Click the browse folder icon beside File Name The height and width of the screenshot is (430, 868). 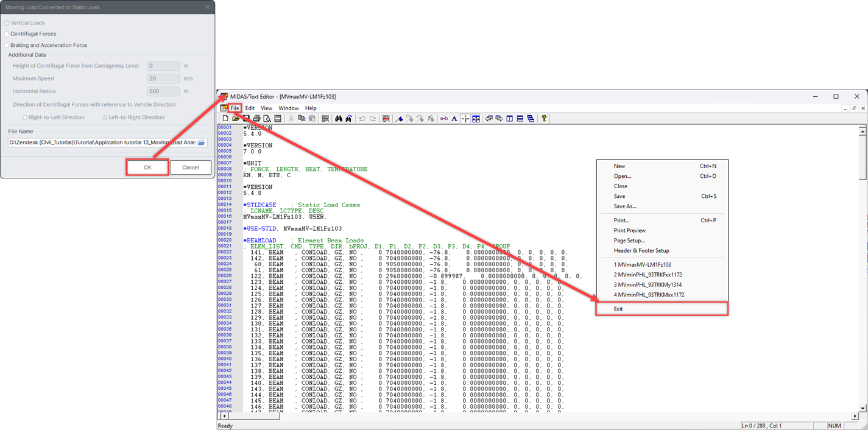pos(202,143)
